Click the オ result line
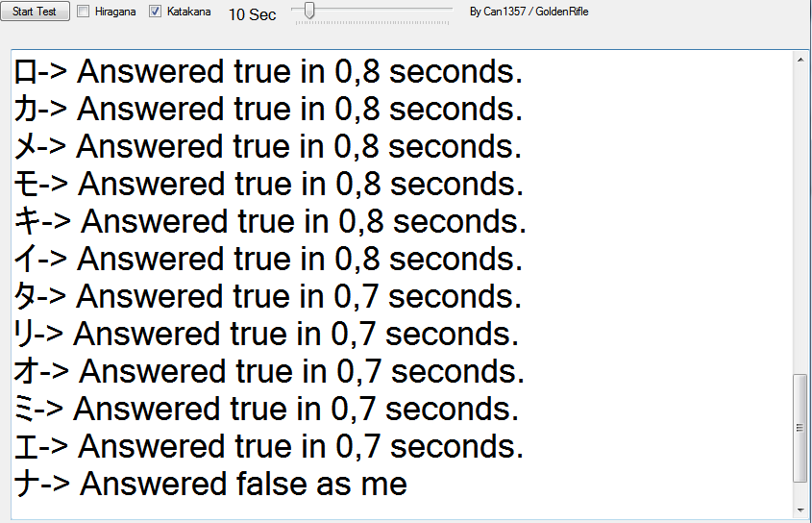This screenshot has width=812, height=523. click(269, 372)
